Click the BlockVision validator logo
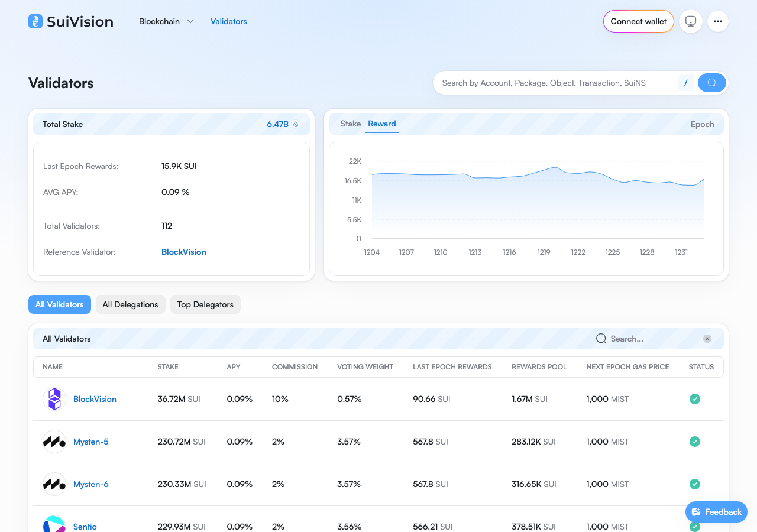This screenshot has height=532, width=757. pos(54,399)
